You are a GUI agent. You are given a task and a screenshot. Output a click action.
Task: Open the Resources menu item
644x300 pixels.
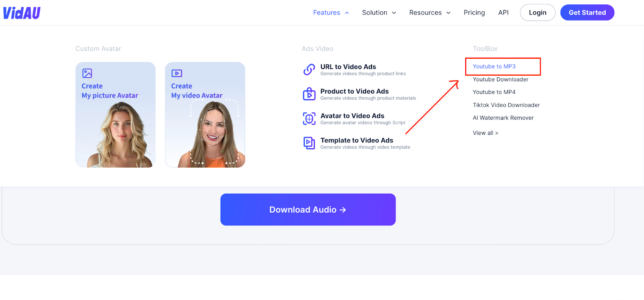coord(425,13)
